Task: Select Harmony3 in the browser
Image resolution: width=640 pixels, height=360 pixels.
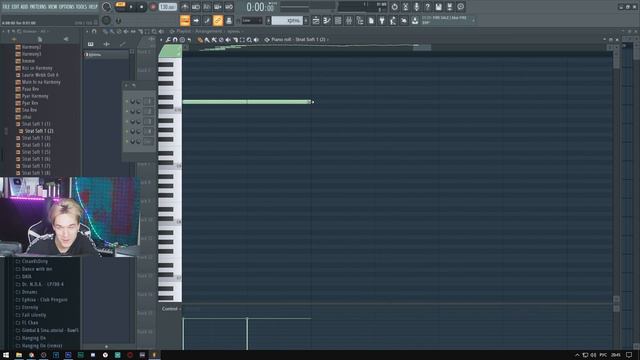Action: (31, 54)
